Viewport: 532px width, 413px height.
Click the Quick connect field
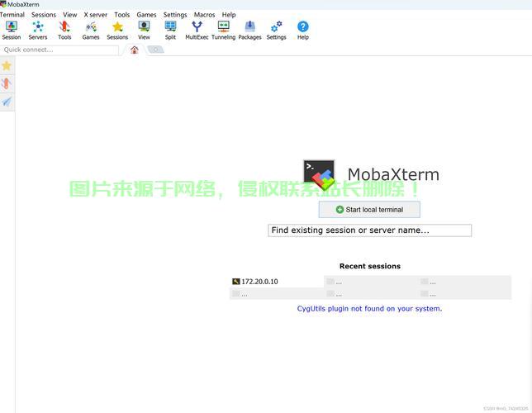pos(59,50)
